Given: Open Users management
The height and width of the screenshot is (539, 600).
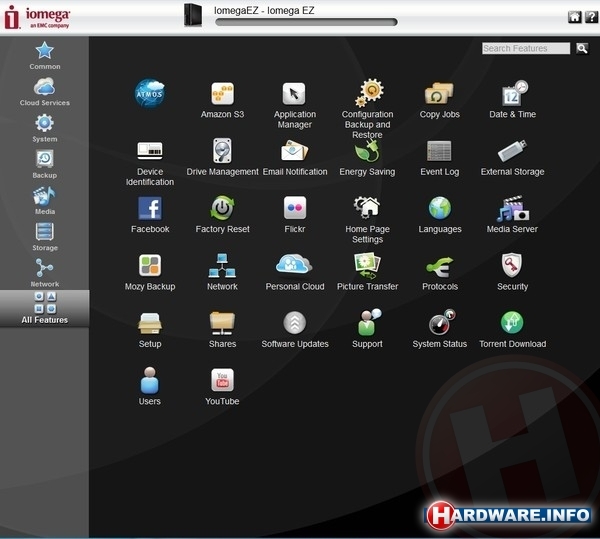Looking at the screenshot, I should (x=150, y=386).
